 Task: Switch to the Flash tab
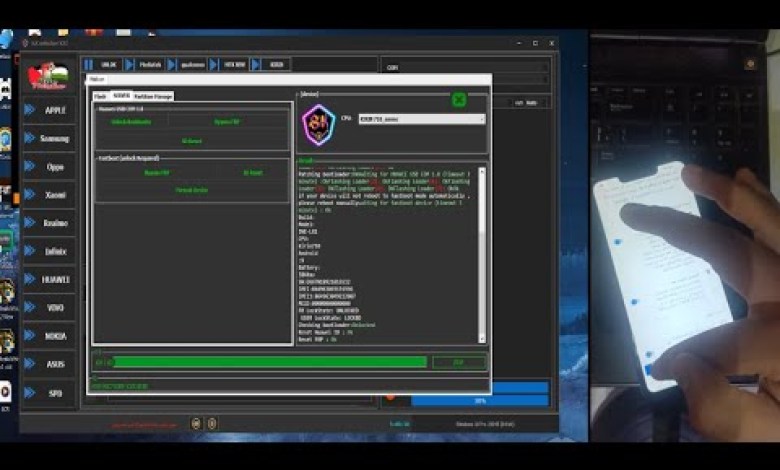(100, 96)
